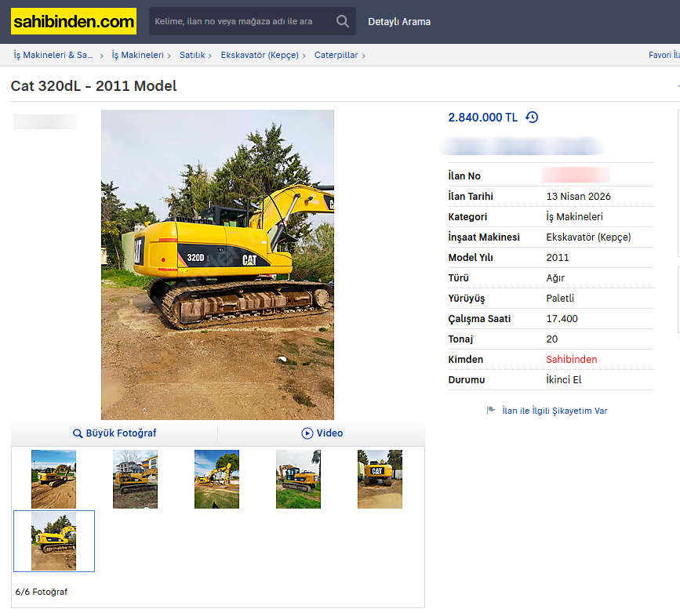
Task: Click the 13 Nisan 2026 date value
Action: [x=578, y=196]
